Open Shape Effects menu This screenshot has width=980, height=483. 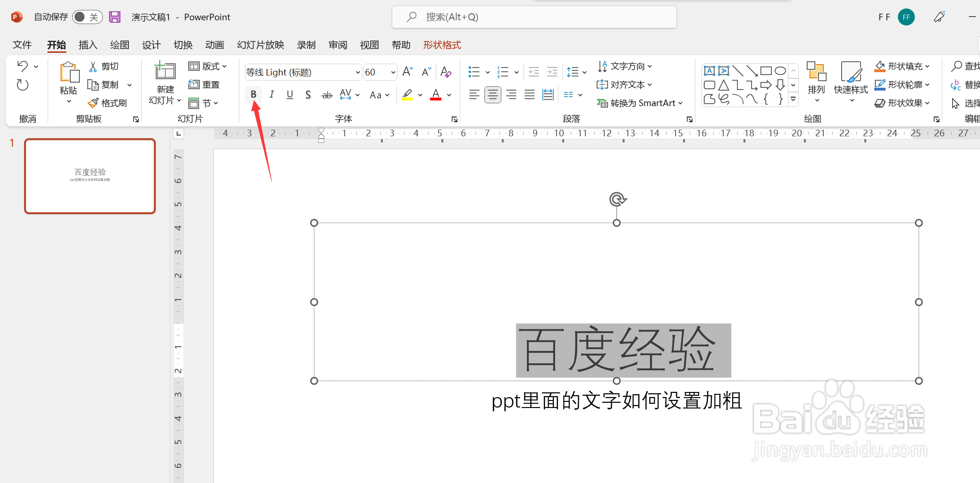click(902, 103)
